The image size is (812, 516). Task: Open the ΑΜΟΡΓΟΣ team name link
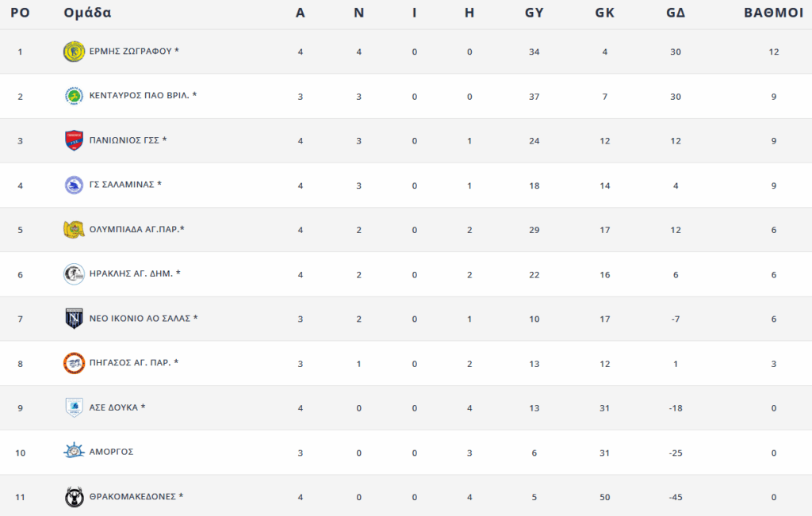[111, 452]
